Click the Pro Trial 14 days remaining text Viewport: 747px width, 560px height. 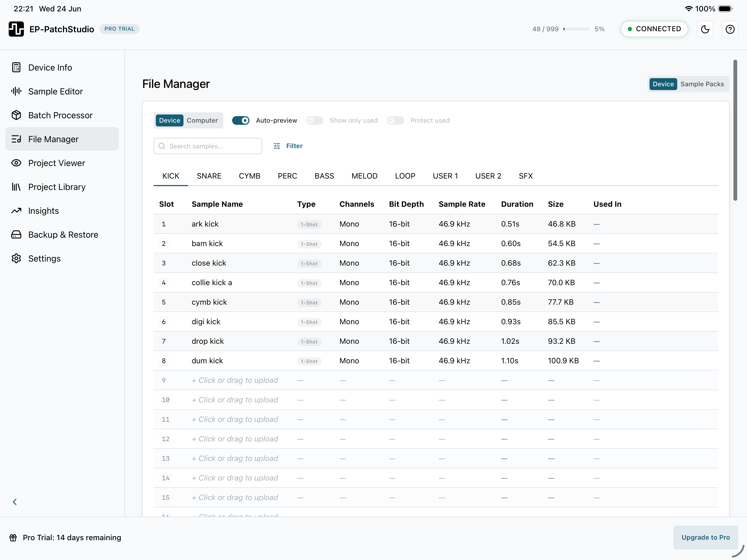pos(72,537)
